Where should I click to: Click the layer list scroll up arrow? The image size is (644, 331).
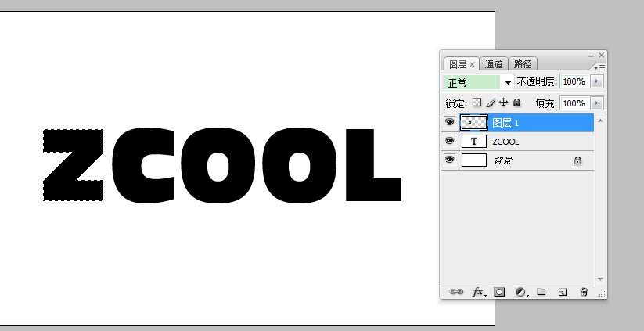[x=600, y=121]
